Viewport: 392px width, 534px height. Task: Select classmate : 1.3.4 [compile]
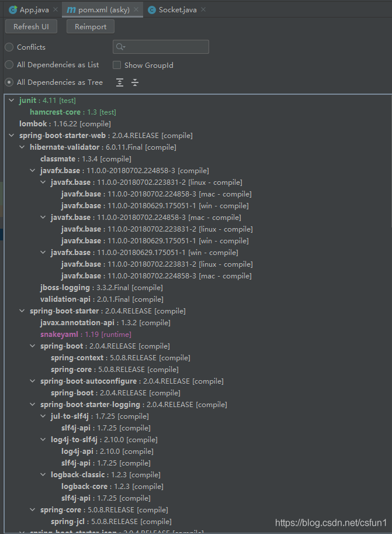point(86,159)
